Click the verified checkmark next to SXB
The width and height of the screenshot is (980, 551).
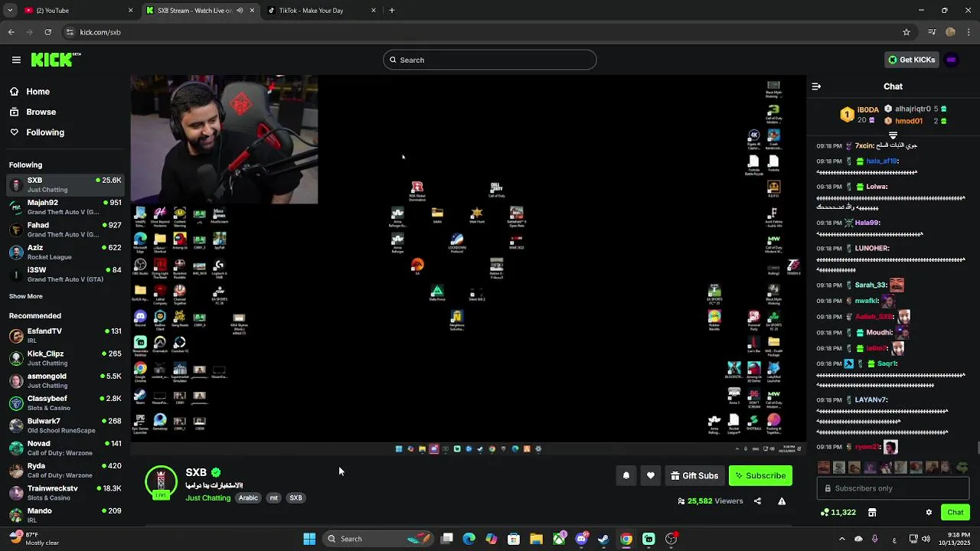[x=216, y=473]
